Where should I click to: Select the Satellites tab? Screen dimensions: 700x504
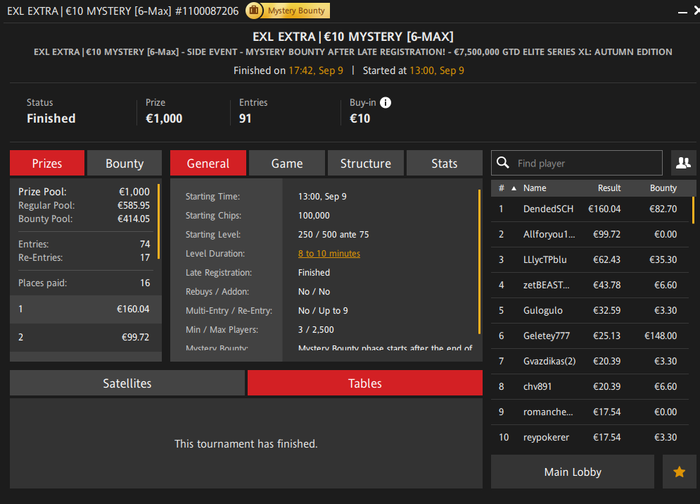[127, 383]
